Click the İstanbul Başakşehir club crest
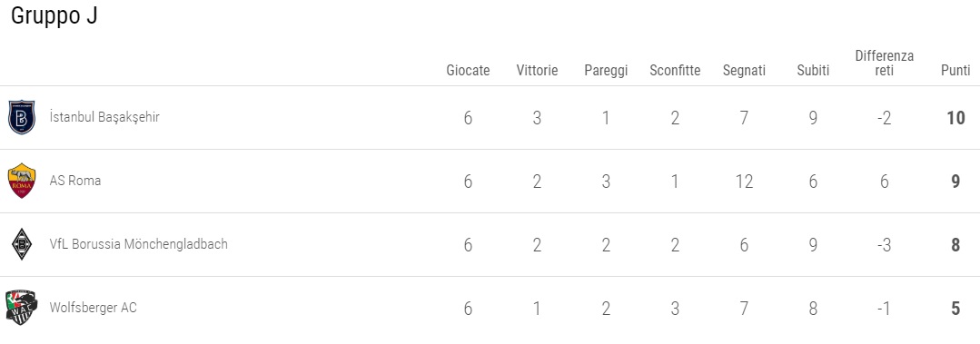980x344 pixels. click(x=22, y=117)
